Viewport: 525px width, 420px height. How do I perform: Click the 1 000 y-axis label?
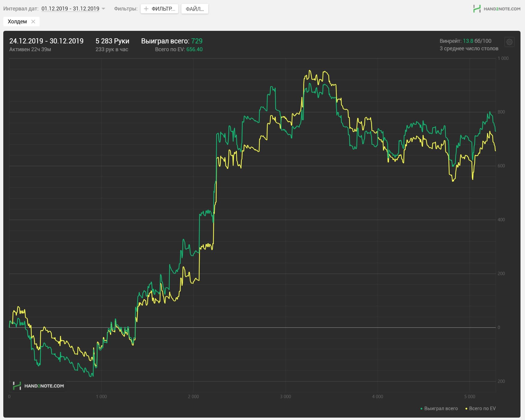click(x=503, y=58)
